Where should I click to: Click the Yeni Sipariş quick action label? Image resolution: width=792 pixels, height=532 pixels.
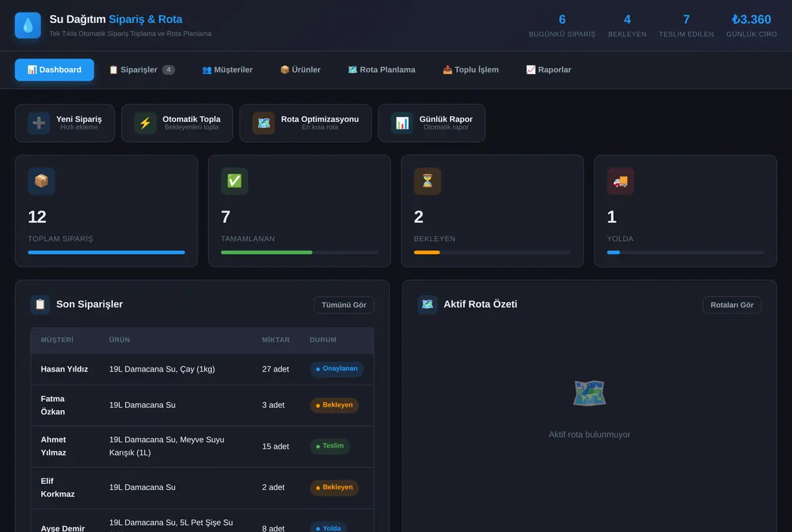(x=79, y=119)
